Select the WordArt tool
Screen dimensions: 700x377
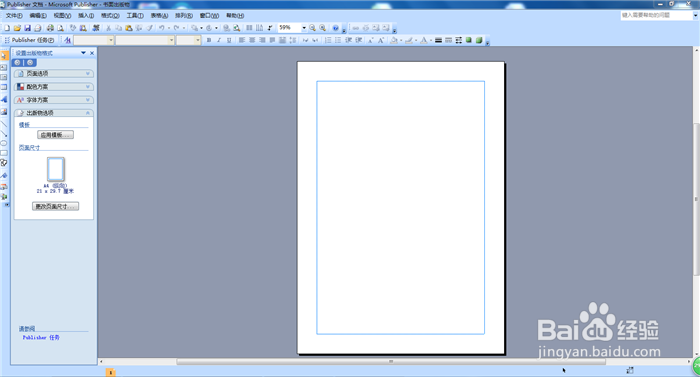point(4,99)
